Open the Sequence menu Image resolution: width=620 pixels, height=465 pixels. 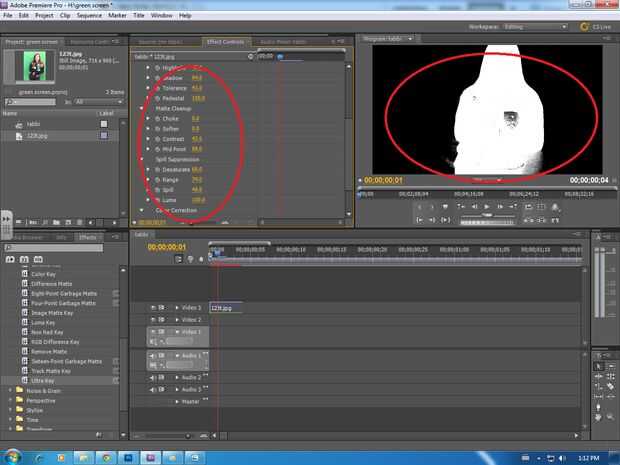[x=89, y=15]
